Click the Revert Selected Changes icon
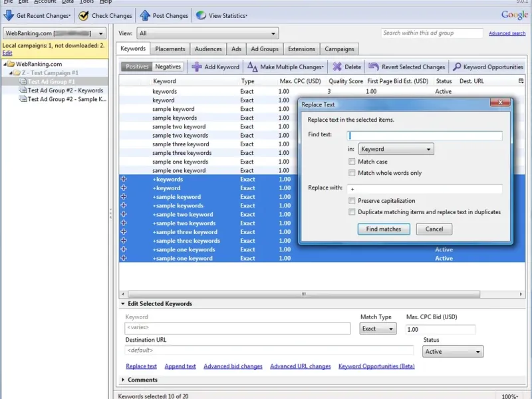Viewport: 532px width, 399px height. (374, 66)
